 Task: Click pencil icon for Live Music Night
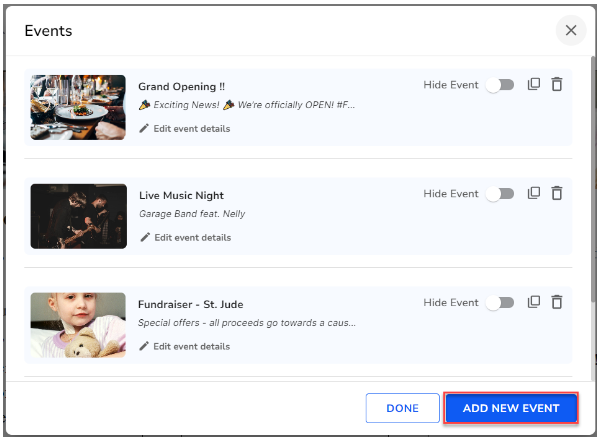pyautogui.click(x=145, y=237)
